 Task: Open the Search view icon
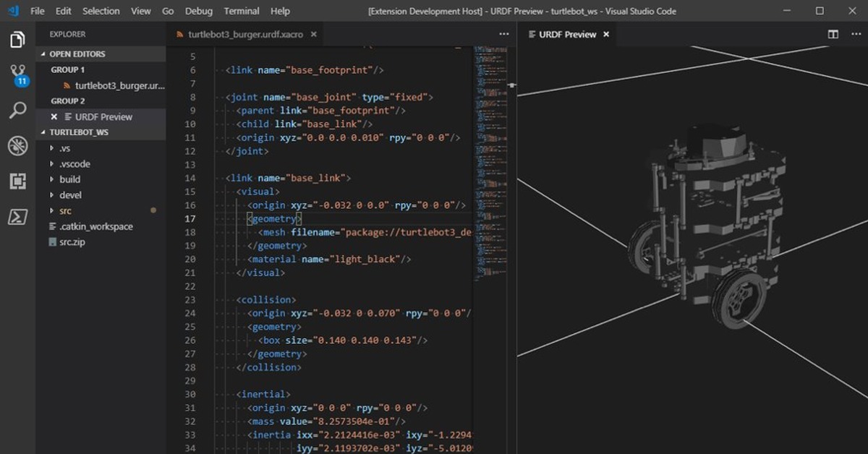pos(17,111)
